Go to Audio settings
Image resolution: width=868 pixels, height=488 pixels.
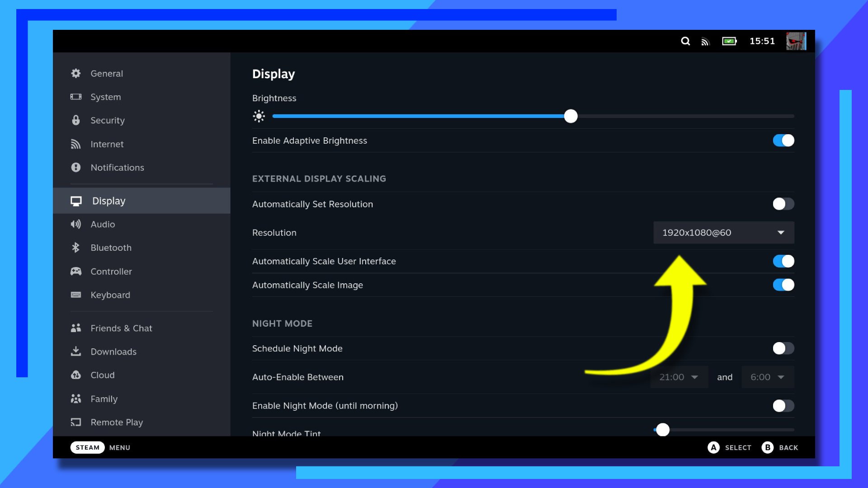pos(103,224)
